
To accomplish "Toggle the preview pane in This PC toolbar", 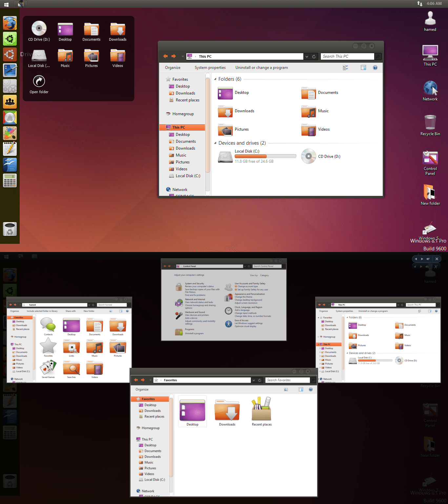I will [x=363, y=68].
